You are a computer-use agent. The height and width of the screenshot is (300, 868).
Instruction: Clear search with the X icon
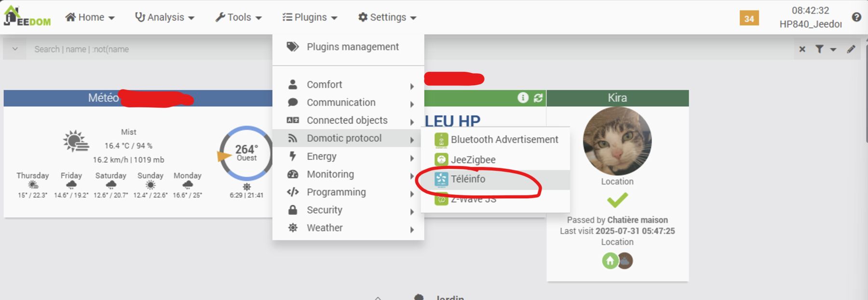(802, 49)
